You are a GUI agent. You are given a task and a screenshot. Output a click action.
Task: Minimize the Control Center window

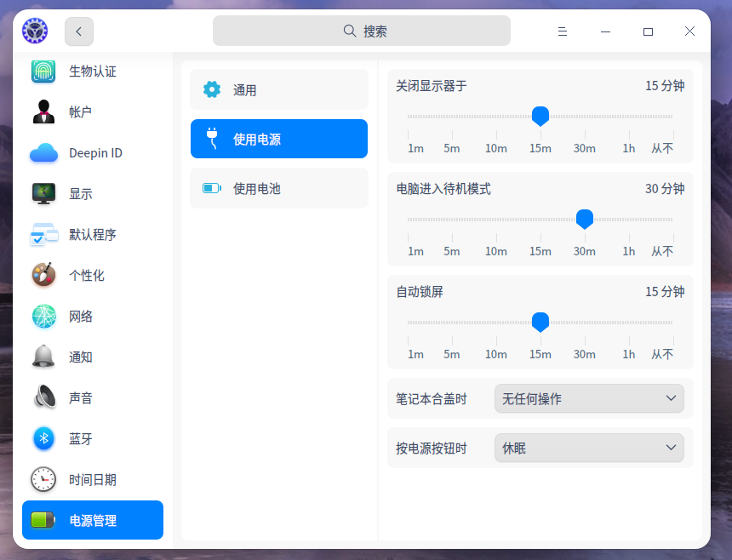(x=605, y=31)
